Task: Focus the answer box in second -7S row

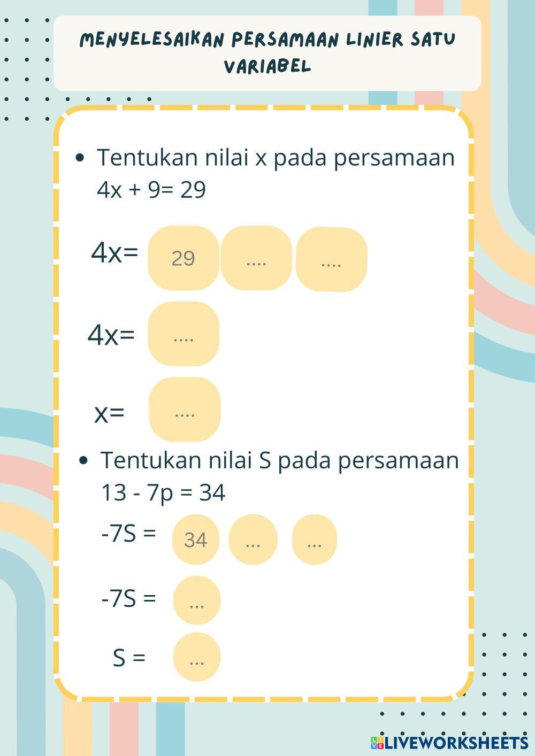Action: coord(197,600)
